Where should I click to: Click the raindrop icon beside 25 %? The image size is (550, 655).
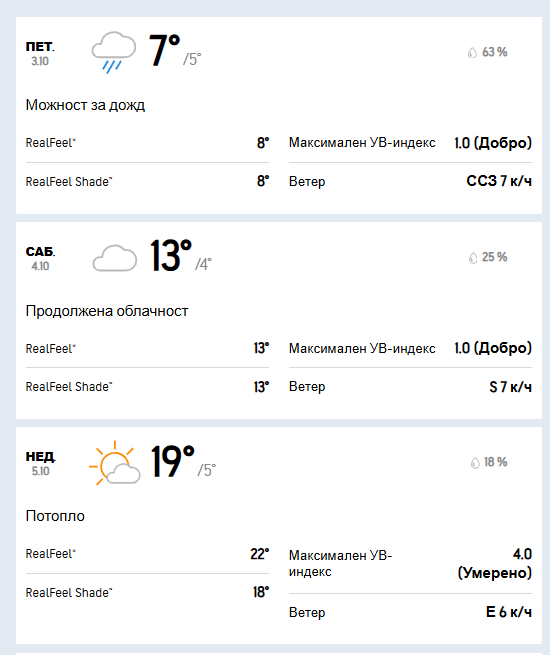point(473,258)
